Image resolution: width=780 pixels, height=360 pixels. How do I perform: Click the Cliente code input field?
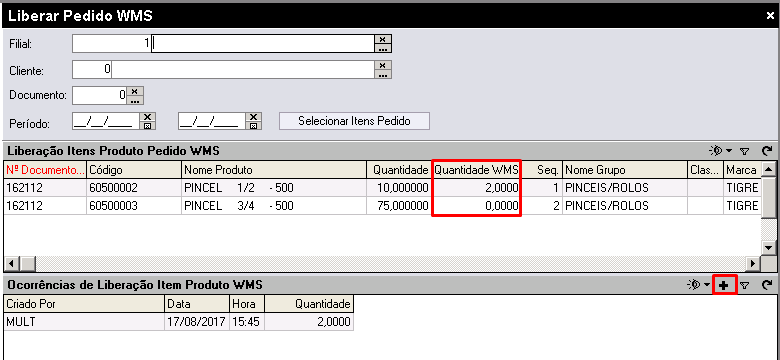pyautogui.click(x=92, y=70)
